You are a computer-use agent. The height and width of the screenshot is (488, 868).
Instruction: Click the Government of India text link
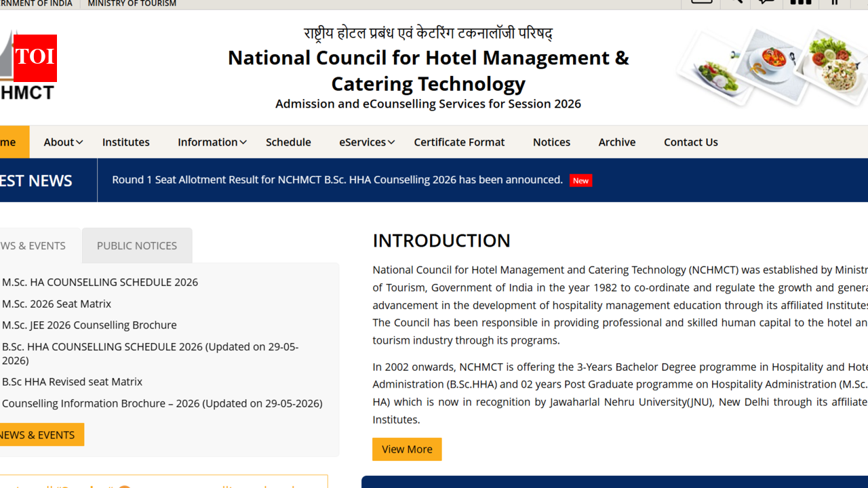pos(36,4)
